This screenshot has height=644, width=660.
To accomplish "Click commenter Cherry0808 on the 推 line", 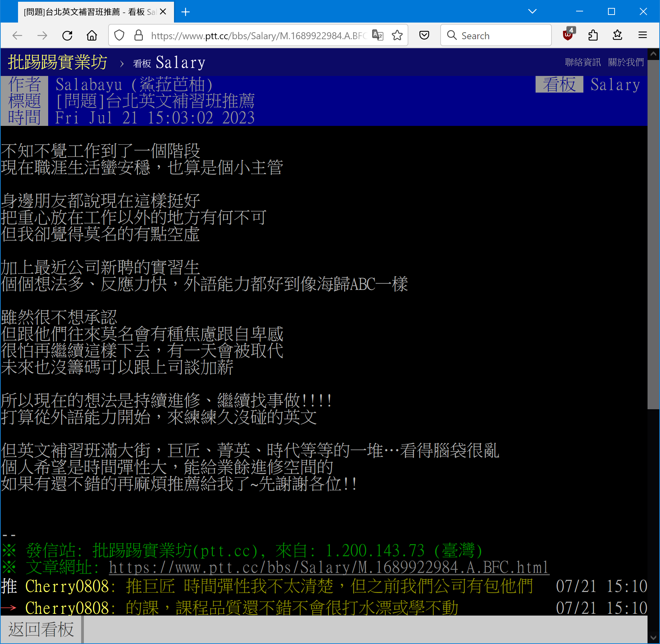I will (x=67, y=586).
